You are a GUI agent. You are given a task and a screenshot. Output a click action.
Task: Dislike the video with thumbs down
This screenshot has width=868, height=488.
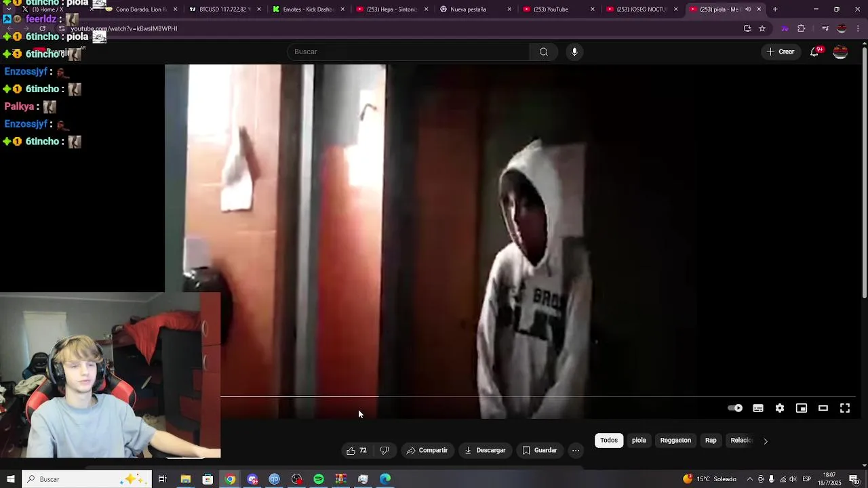click(384, 450)
